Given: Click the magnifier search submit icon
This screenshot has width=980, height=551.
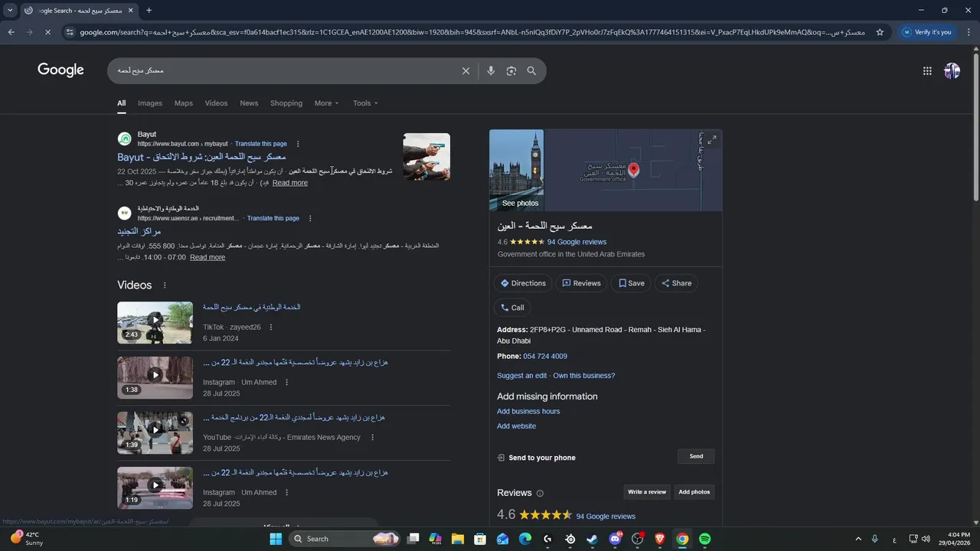Looking at the screenshot, I should 531,70.
